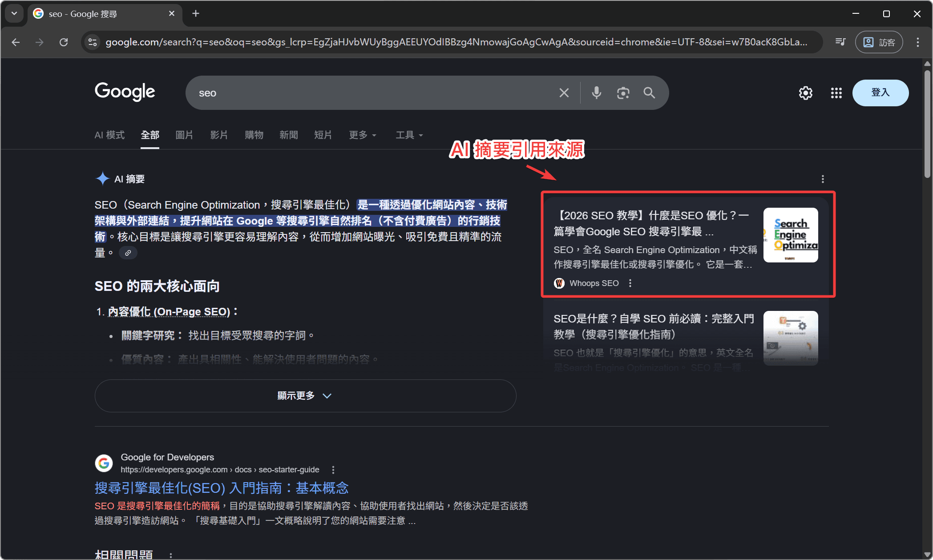This screenshot has height=560, width=933.
Task: Open the guest profile menu
Action: [879, 42]
